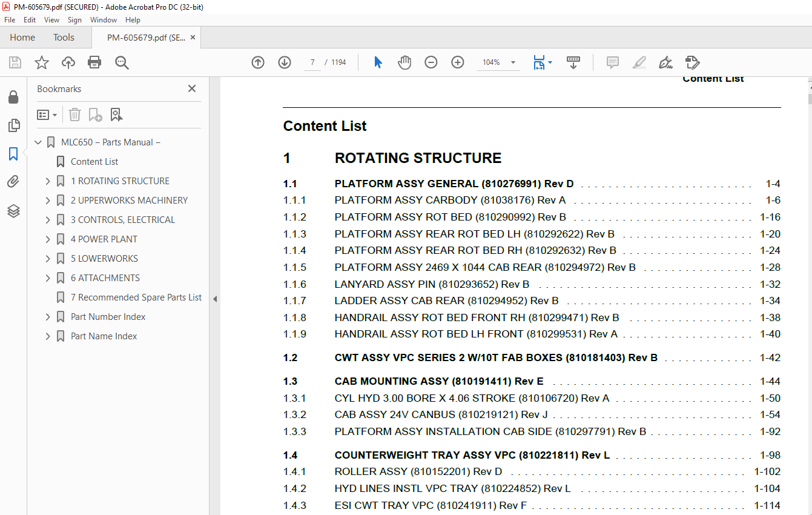This screenshot has width=812, height=515.
Task: Open the bookmarks options dropdown
Action: click(x=47, y=115)
